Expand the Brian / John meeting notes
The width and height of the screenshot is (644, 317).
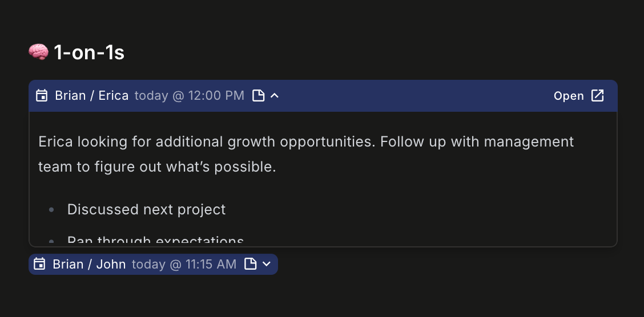pyautogui.click(x=266, y=264)
